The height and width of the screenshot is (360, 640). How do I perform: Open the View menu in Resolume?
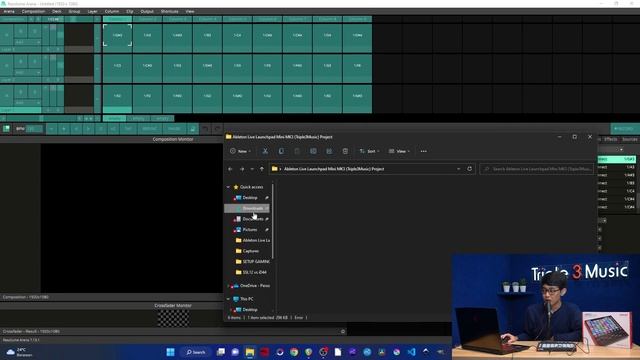pyautogui.click(x=190, y=11)
